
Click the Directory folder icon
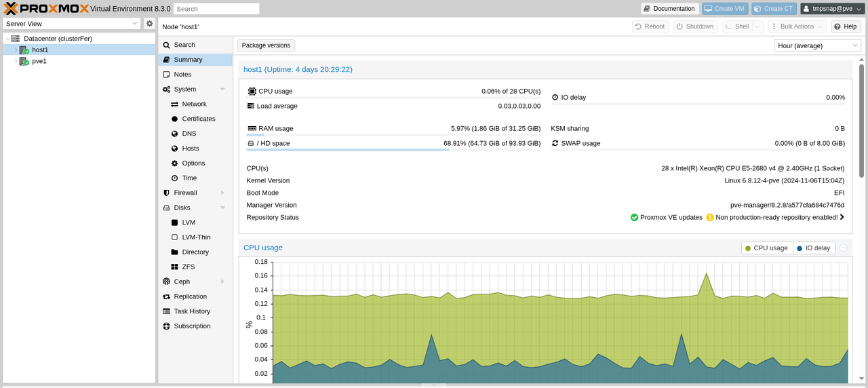pos(175,252)
